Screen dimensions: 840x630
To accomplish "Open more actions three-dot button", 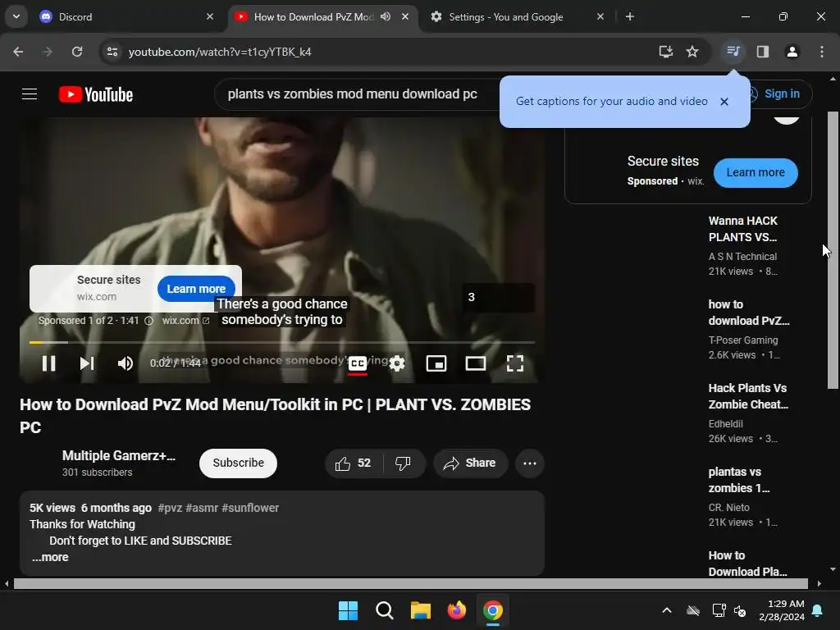I will pyautogui.click(x=530, y=463).
